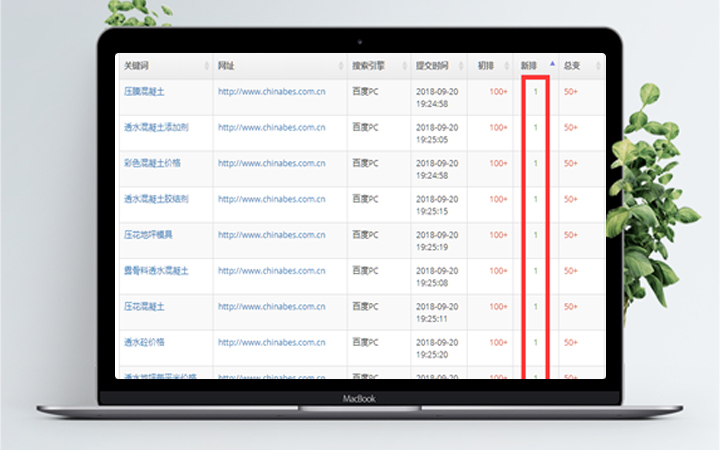Open the 透水砼价格 keyword link
720x450 pixels.
point(144,342)
